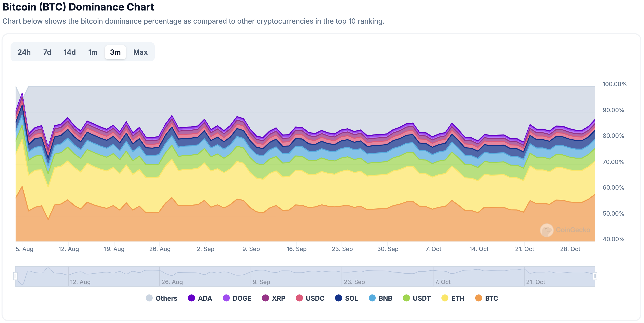The image size is (644, 323).
Task: Toggle visibility of the Others series
Action: point(149,298)
